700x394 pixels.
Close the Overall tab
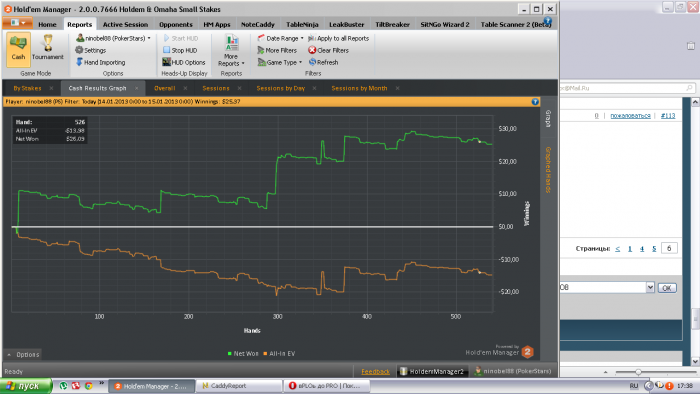pos(185,88)
